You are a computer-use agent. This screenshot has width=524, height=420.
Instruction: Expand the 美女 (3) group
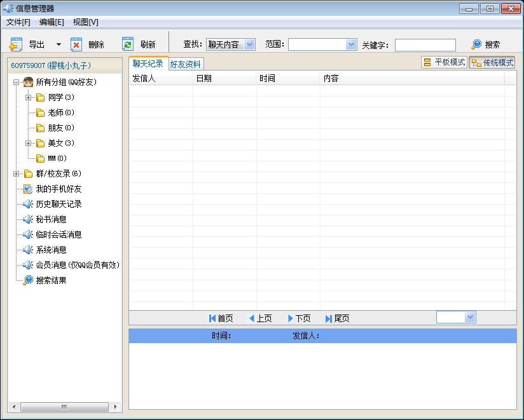point(29,143)
